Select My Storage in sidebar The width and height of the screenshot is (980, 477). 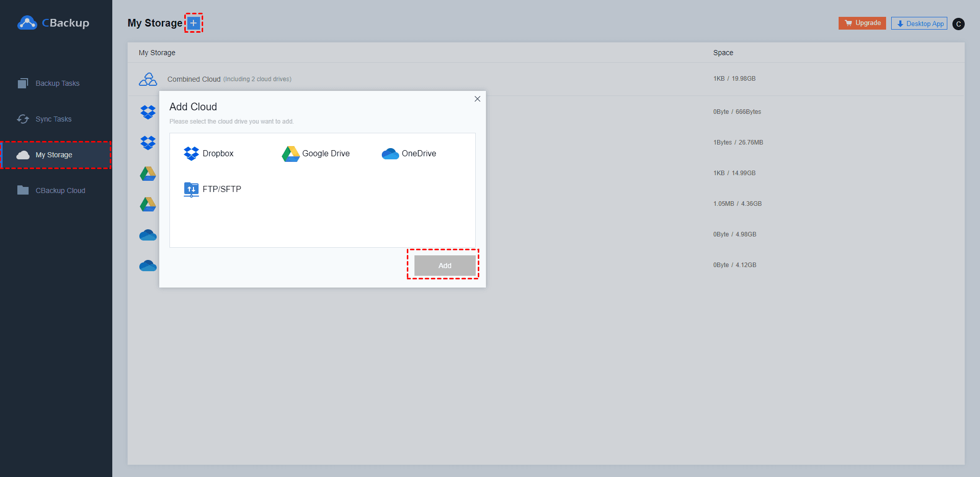click(56, 155)
